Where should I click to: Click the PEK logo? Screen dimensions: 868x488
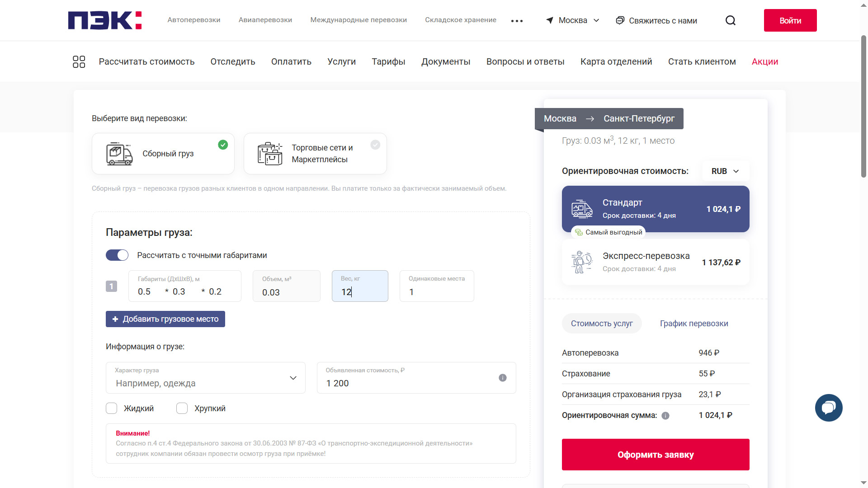click(105, 20)
